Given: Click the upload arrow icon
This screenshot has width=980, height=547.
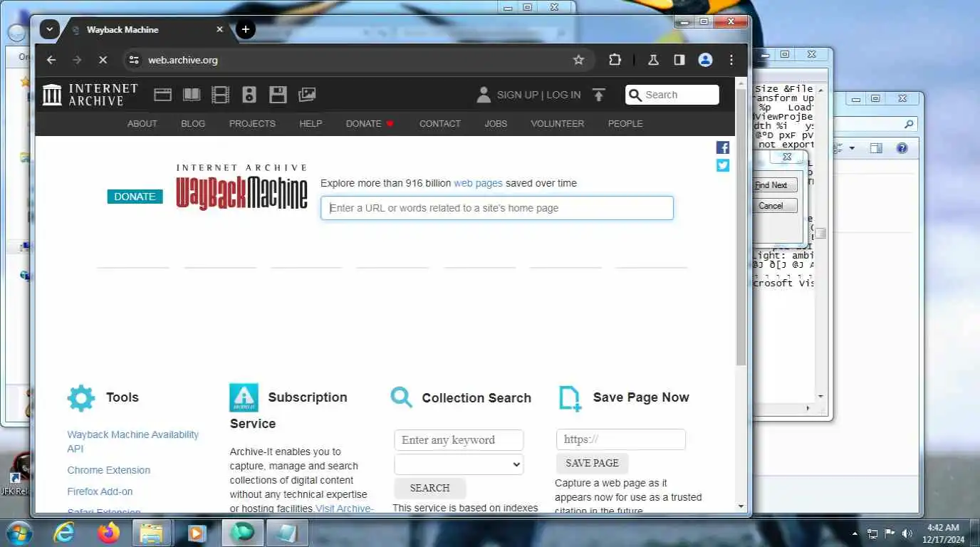Looking at the screenshot, I should (x=598, y=95).
